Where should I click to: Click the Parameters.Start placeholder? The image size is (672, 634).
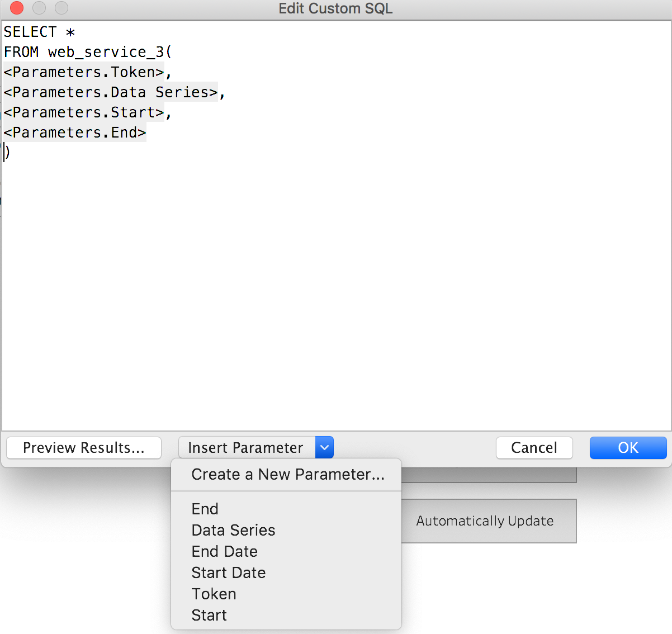pos(81,112)
